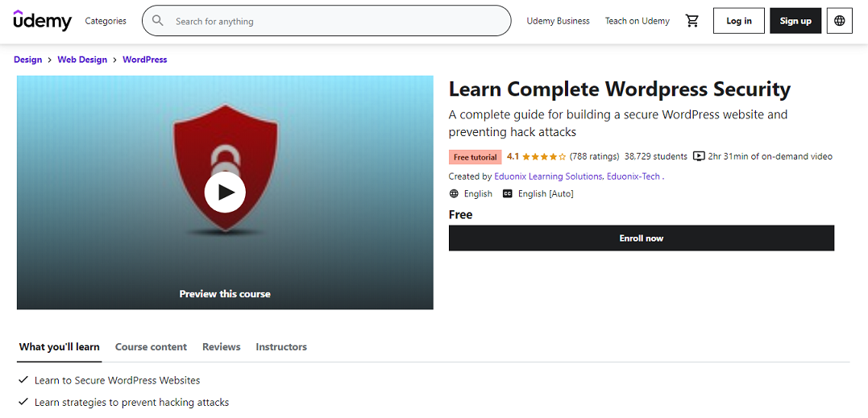Click the (788 ratings) text
This screenshot has height=418, width=868.
[x=595, y=156]
